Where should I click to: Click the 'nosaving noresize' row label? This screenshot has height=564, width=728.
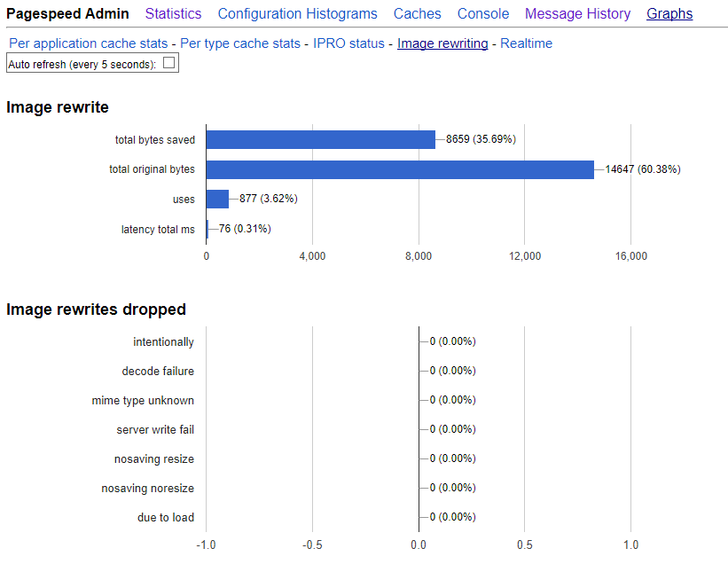click(148, 489)
